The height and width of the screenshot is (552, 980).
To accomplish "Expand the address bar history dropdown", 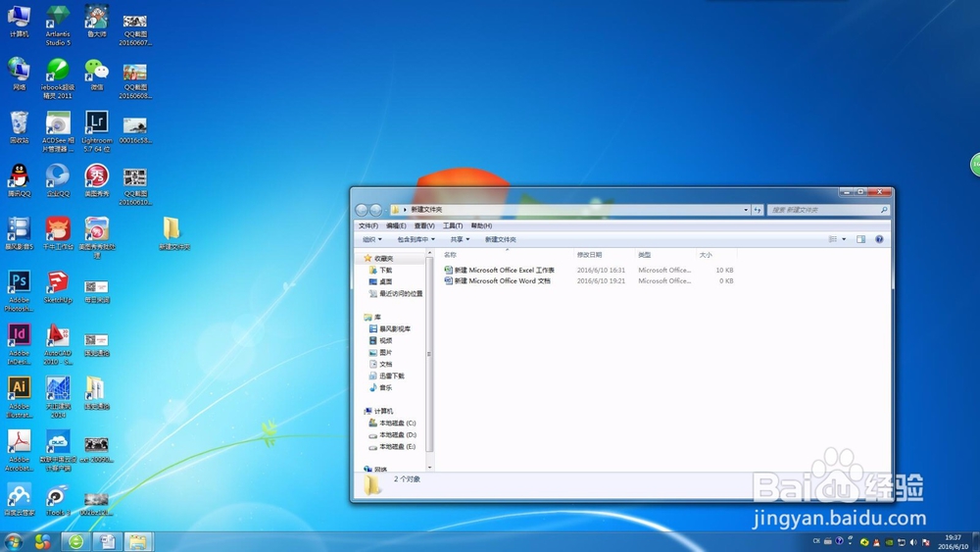I will [746, 210].
